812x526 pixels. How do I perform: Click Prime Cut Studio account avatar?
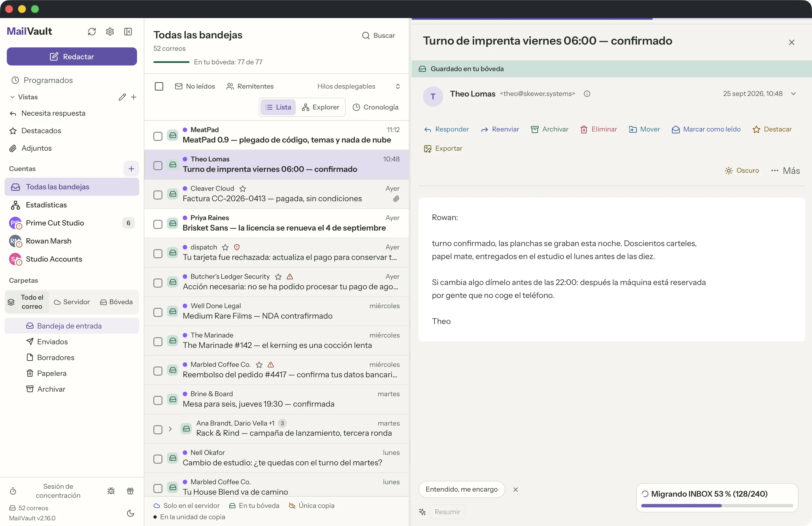[x=15, y=223]
